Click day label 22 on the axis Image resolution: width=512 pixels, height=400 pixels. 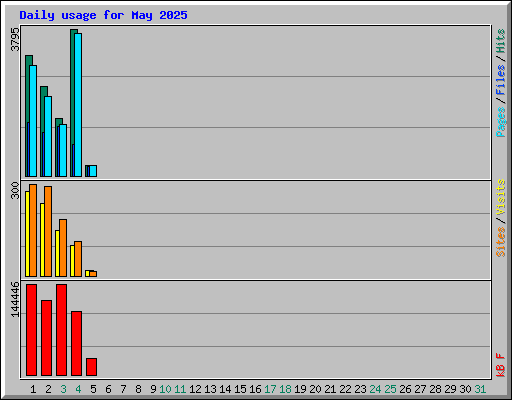345,389
